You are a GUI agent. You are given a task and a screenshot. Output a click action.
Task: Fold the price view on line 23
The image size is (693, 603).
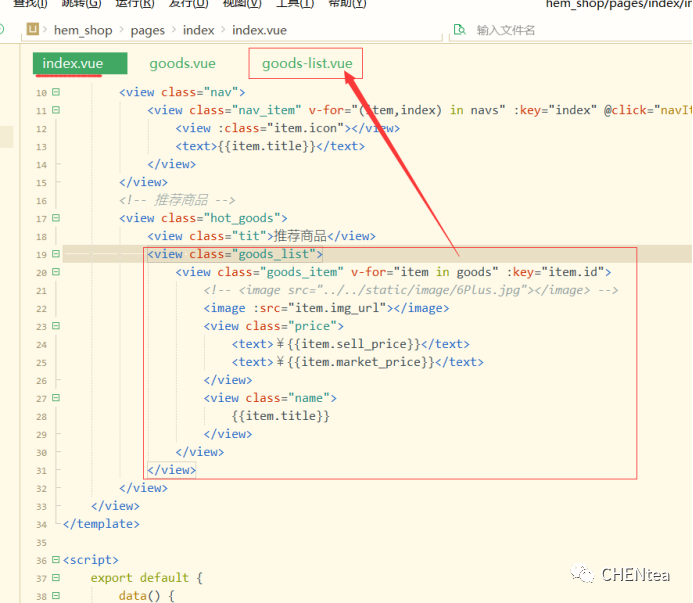pyautogui.click(x=56, y=326)
